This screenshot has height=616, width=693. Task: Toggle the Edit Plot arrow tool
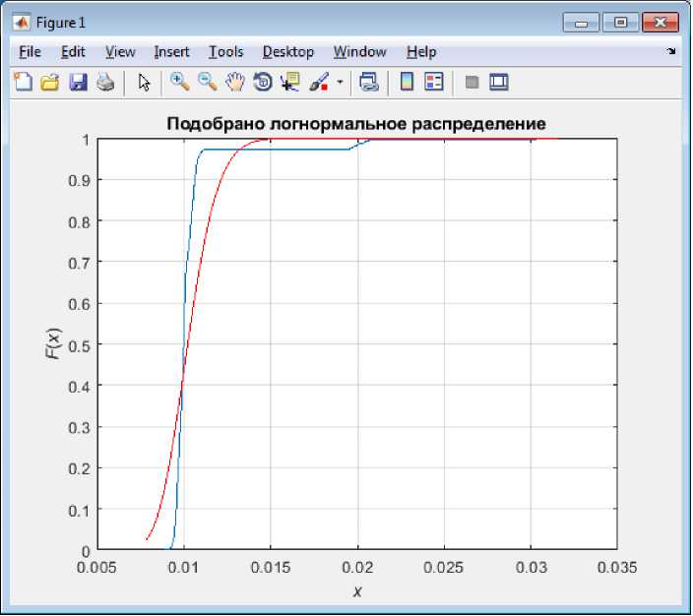click(144, 83)
